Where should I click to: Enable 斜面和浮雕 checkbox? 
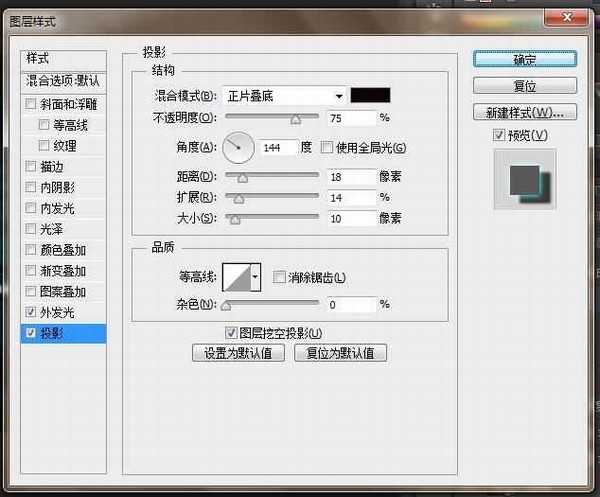(31, 104)
